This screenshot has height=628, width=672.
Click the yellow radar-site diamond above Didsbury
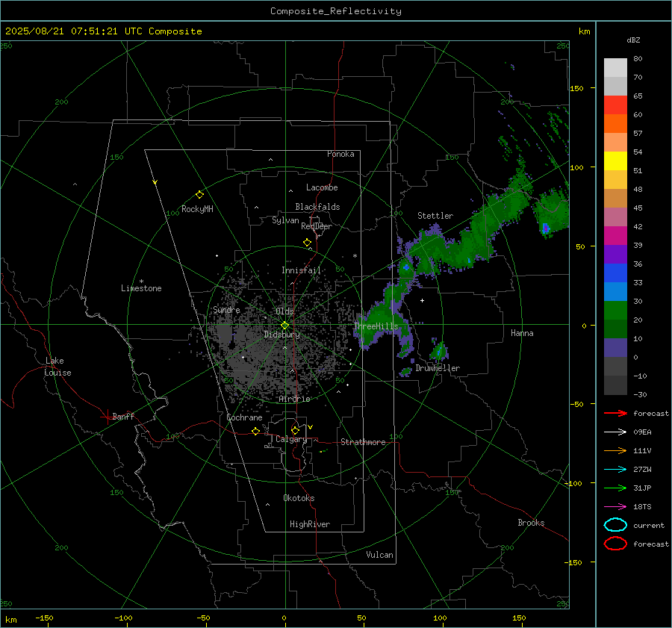coord(284,326)
